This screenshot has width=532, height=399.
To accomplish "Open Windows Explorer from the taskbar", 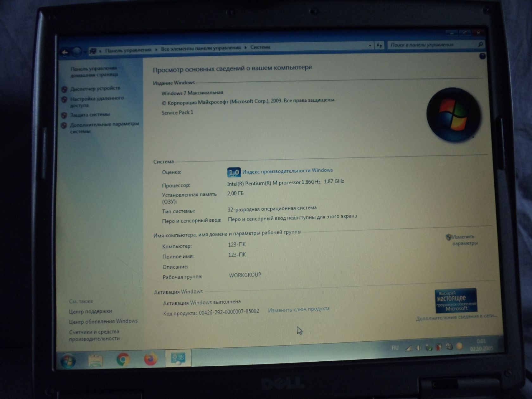I will tap(95, 361).
